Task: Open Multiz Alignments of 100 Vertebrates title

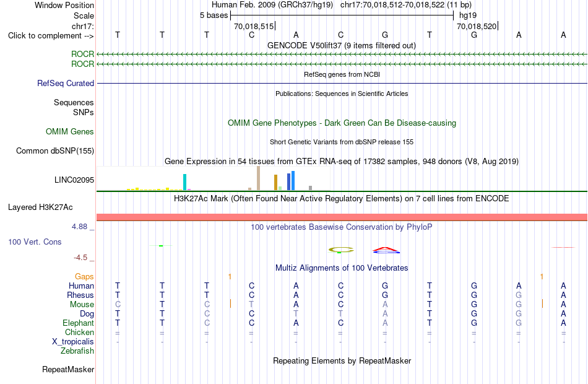Action: (x=342, y=268)
